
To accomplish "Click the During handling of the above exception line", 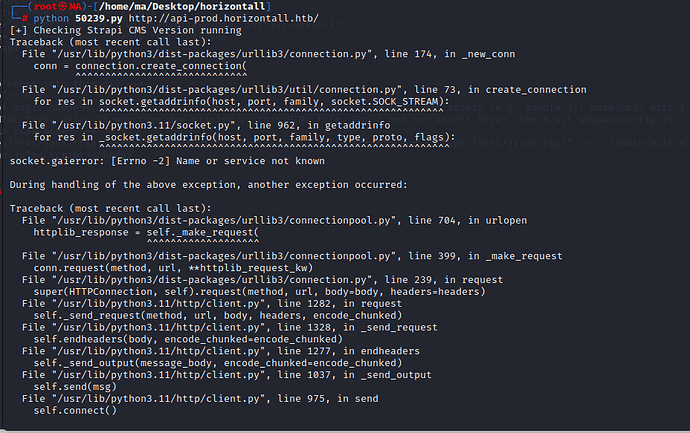I will (x=209, y=185).
